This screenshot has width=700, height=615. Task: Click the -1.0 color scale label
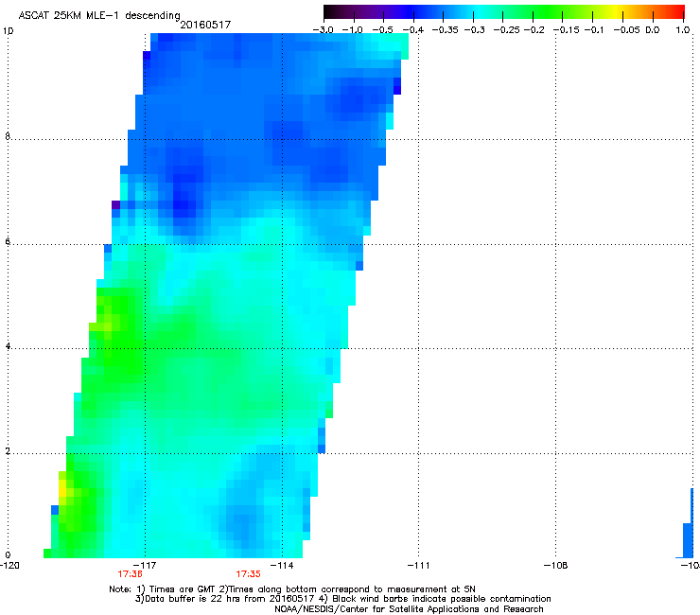tap(352, 30)
